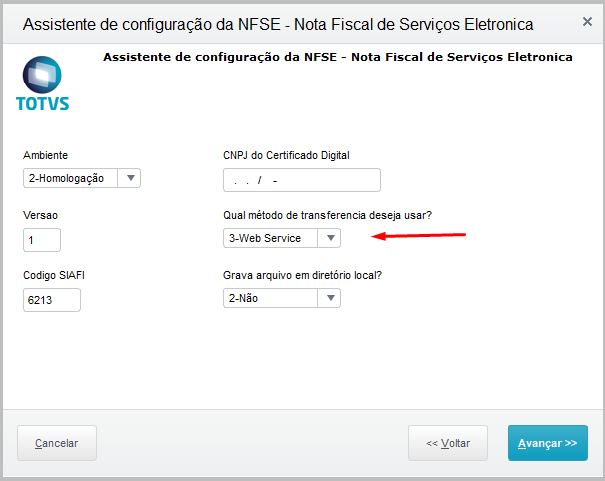The image size is (605, 481).
Task: Click into the Versao input field
Action: (x=42, y=240)
